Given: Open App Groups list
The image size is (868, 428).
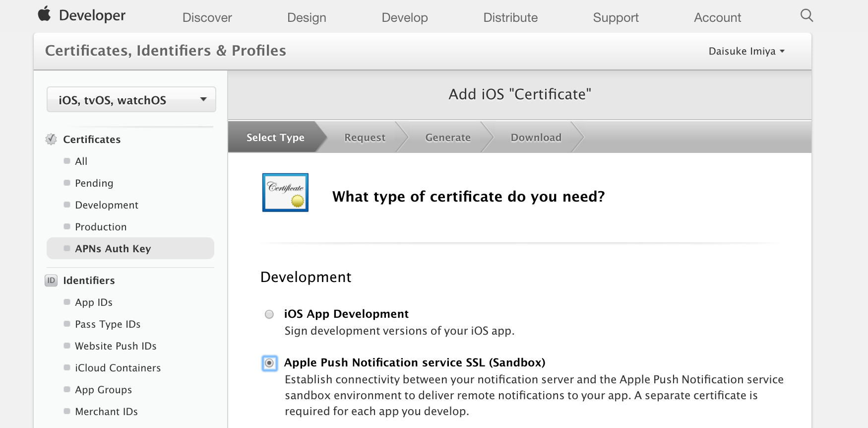Looking at the screenshot, I should tap(104, 390).
